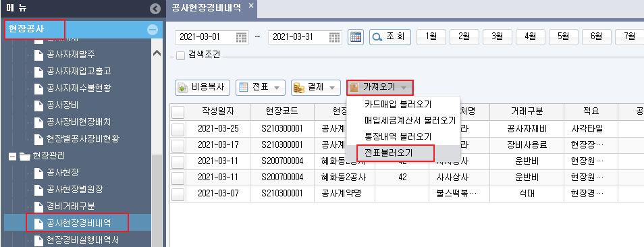Sort by 적요 column header
This screenshot has width=644, height=247.
click(x=591, y=112)
